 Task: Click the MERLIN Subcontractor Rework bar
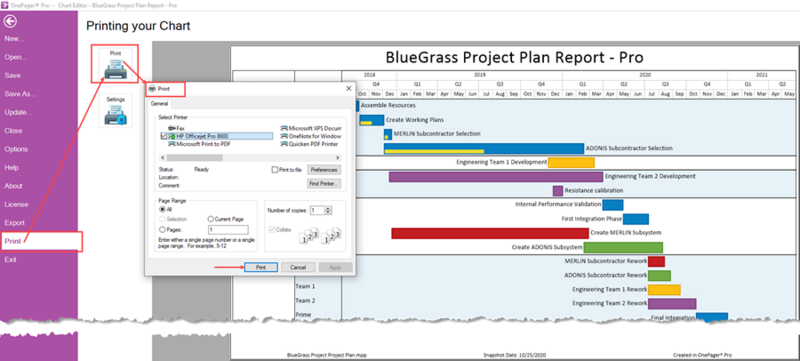(x=656, y=262)
